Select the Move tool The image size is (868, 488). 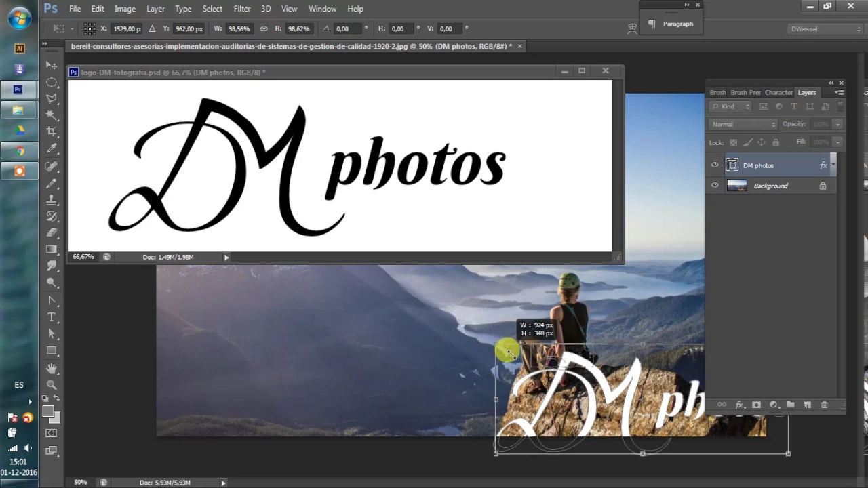pyautogui.click(x=52, y=65)
